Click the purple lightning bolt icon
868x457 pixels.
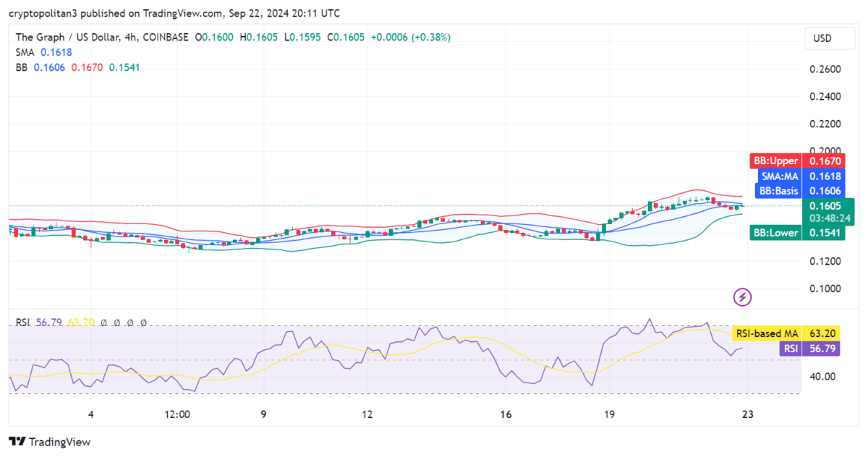pyautogui.click(x=743, y=296)
